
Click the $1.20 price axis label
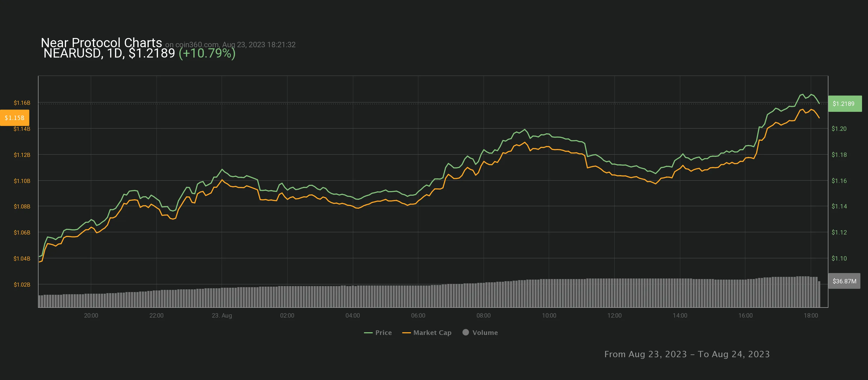tap(839, 128)
